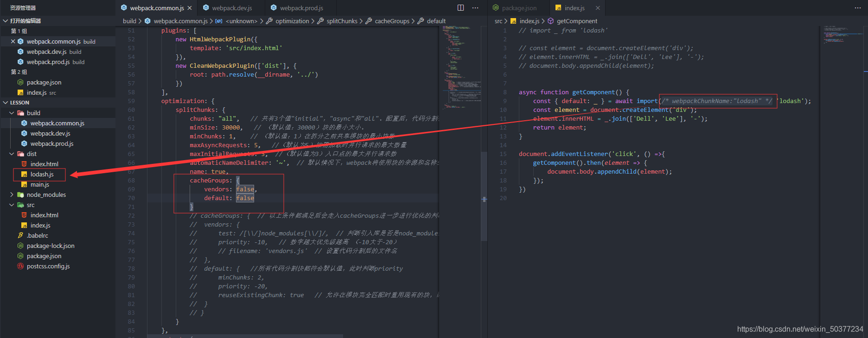Collapse the dist folder chevron

click(x=12, y=154)
